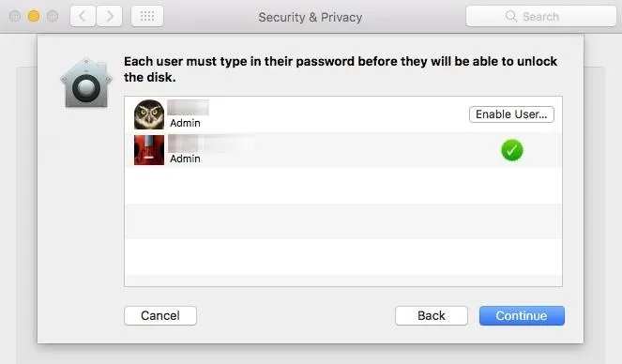Image resolution: width=622 pixels, height=364 pixels.
Task: Navigate back with the left chevron
Action: pyautogui.click(x=83, y=16)
